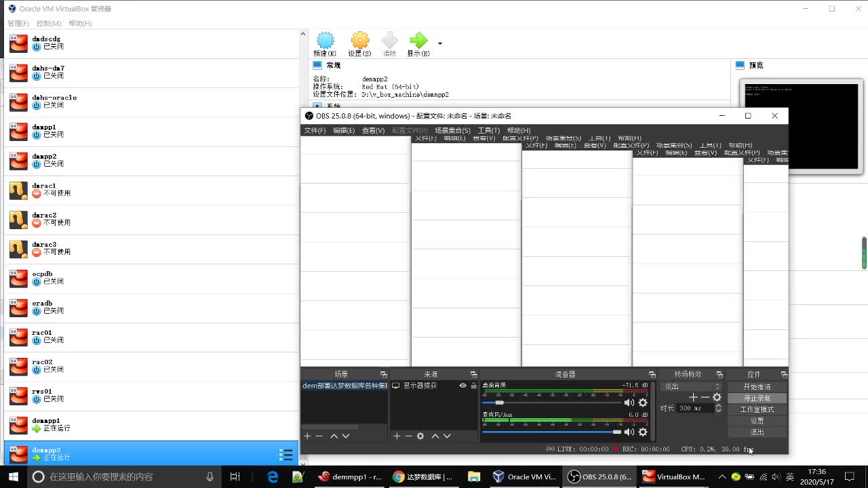Open OBS 查看(V) menu

coord(373,130)
